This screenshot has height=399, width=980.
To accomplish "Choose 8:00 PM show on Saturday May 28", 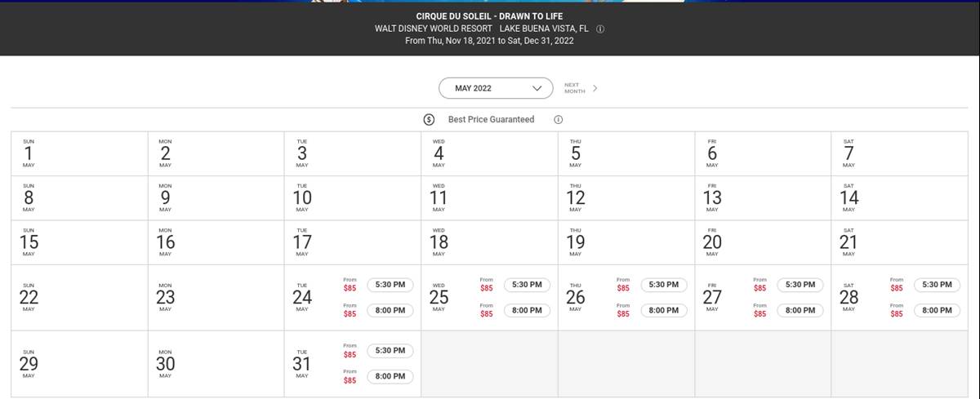I will pos(937,310).
